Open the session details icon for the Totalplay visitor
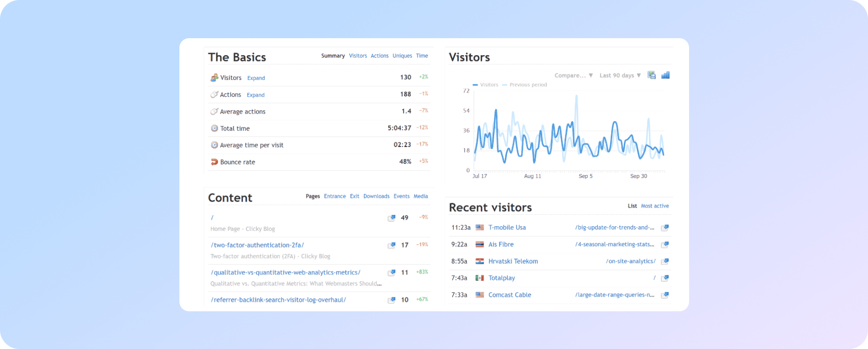868x349 pixels. coord(665,278)
